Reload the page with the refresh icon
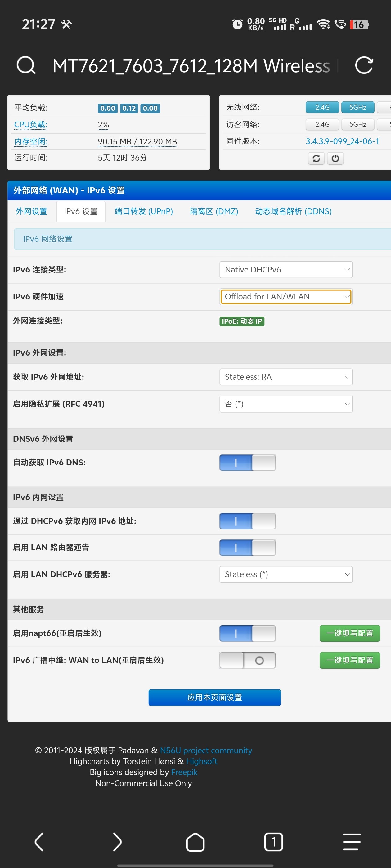The width and height of the screenshot is (391, 868). point(364,65)
